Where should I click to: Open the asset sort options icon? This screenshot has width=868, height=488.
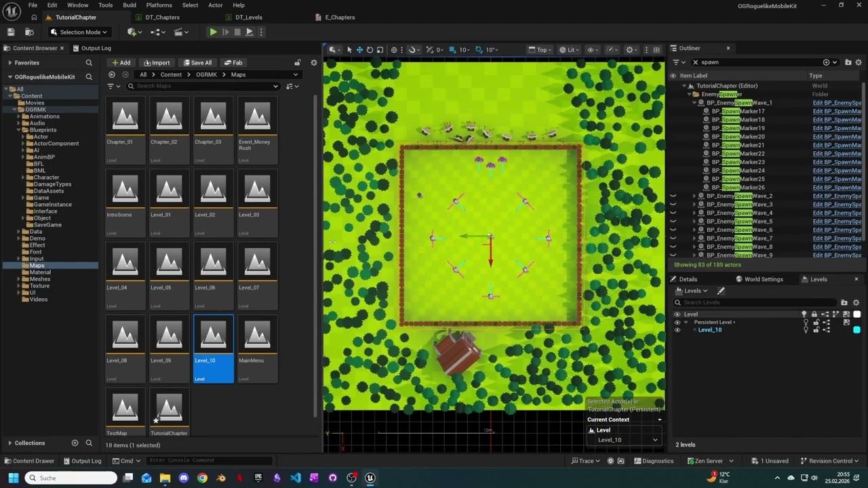[x=292, y=86]
